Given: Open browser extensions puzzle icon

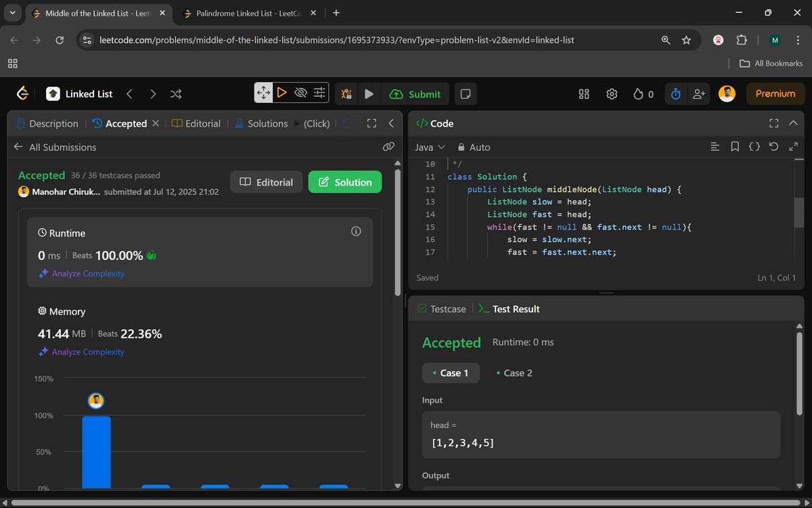Looking at the screenshot, I should tap(742, 40).
